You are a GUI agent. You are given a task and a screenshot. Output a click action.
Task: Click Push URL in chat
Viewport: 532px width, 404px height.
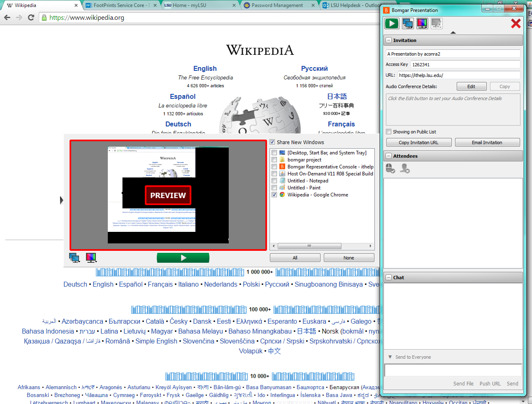pyautogui.click(x=490, y=383)
